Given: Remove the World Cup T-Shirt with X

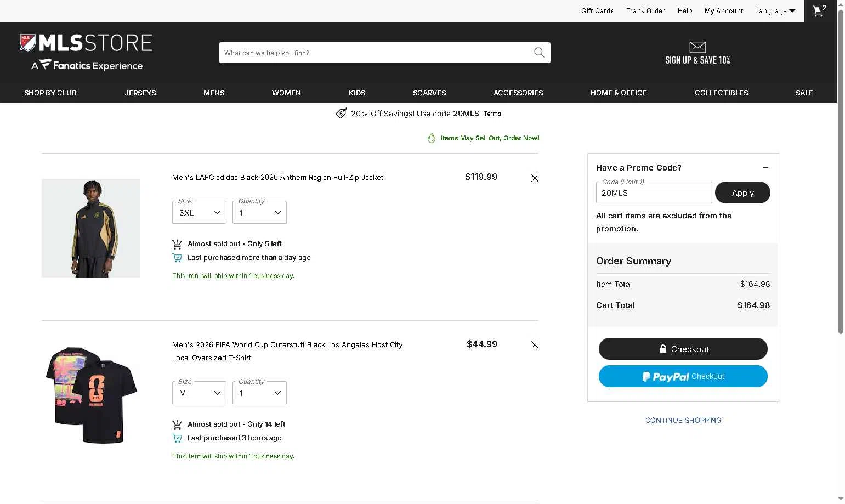Looking at the screenshot, I should tap(535, 344).
